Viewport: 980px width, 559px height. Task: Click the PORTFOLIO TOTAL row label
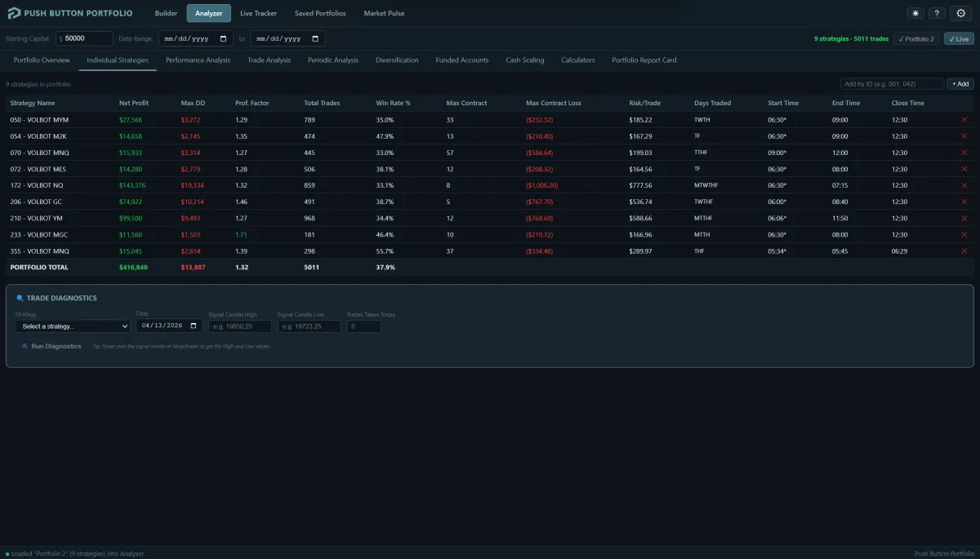39,267
